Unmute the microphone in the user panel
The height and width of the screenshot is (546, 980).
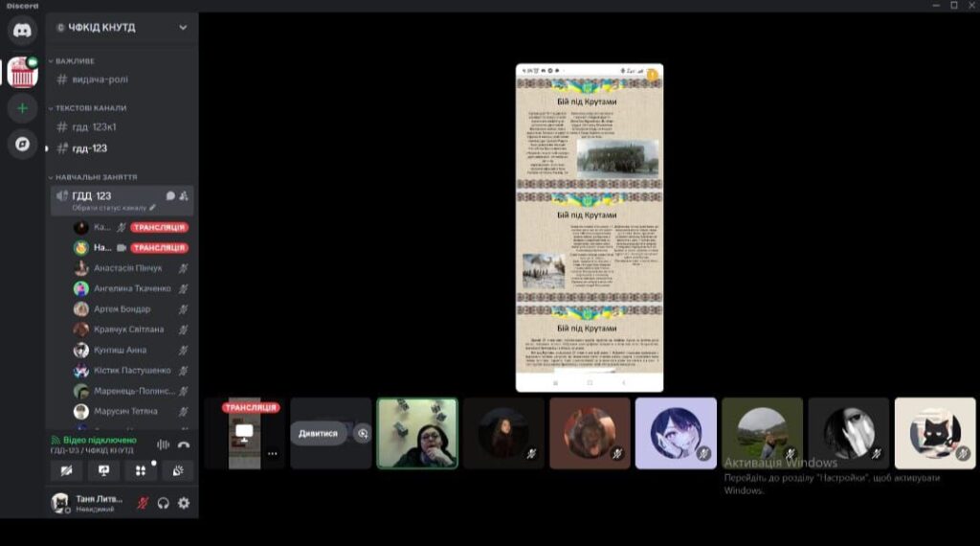(x=144, y=503)
